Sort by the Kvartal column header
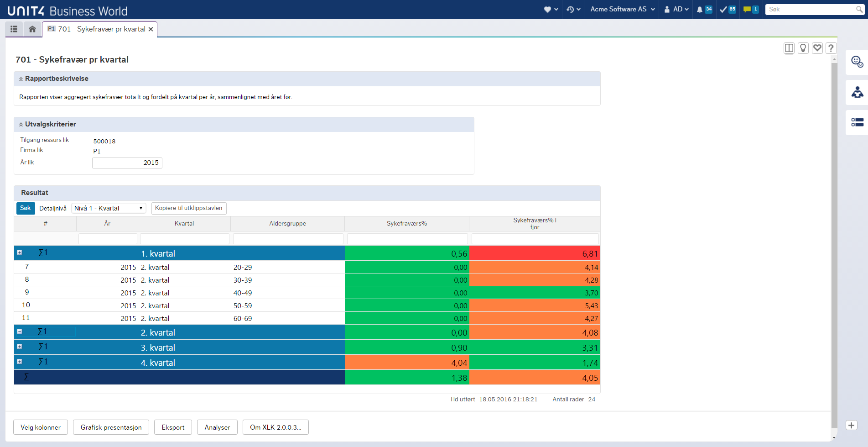The height and width of the screenshot is (447, 868). tap(184, 223)
